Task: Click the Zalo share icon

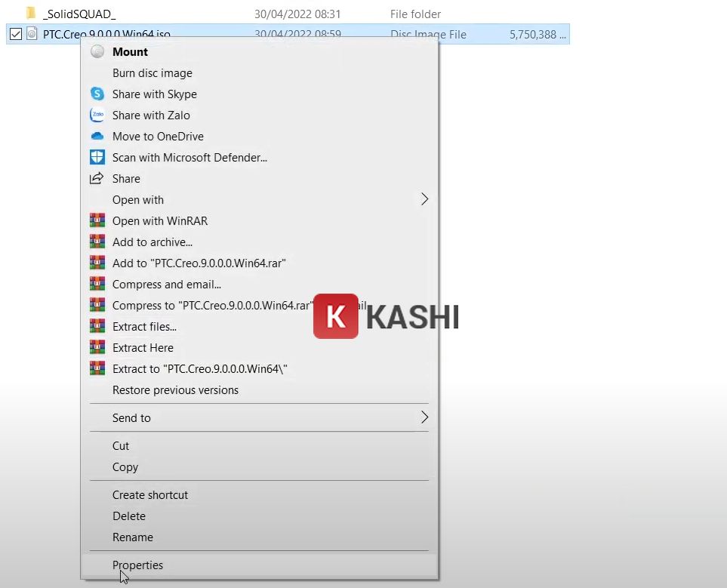Action: point(97,115)
